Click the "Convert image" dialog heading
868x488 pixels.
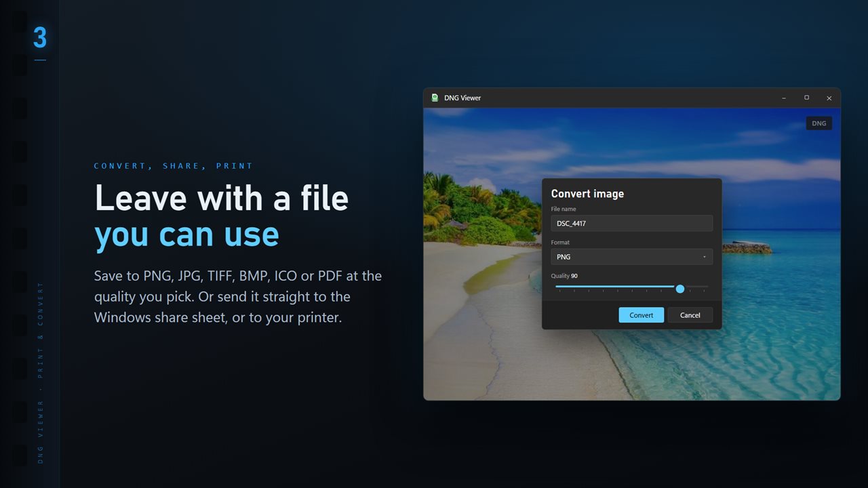pos(587,194)
